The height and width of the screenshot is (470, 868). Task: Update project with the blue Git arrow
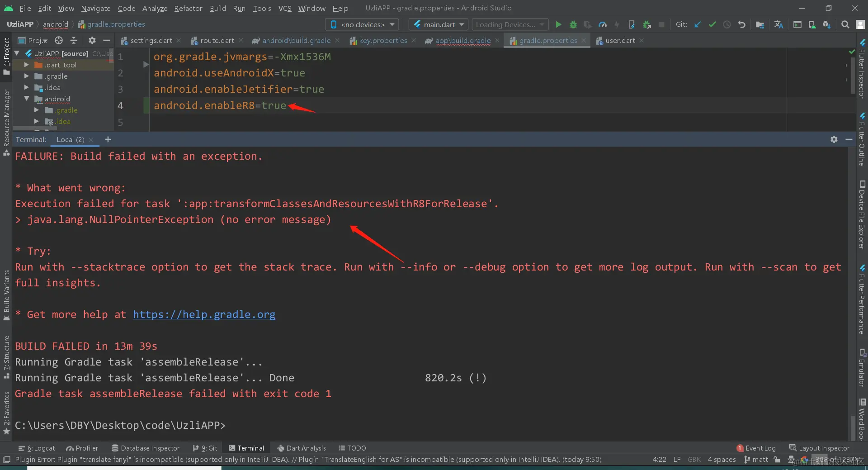[698, 24]
